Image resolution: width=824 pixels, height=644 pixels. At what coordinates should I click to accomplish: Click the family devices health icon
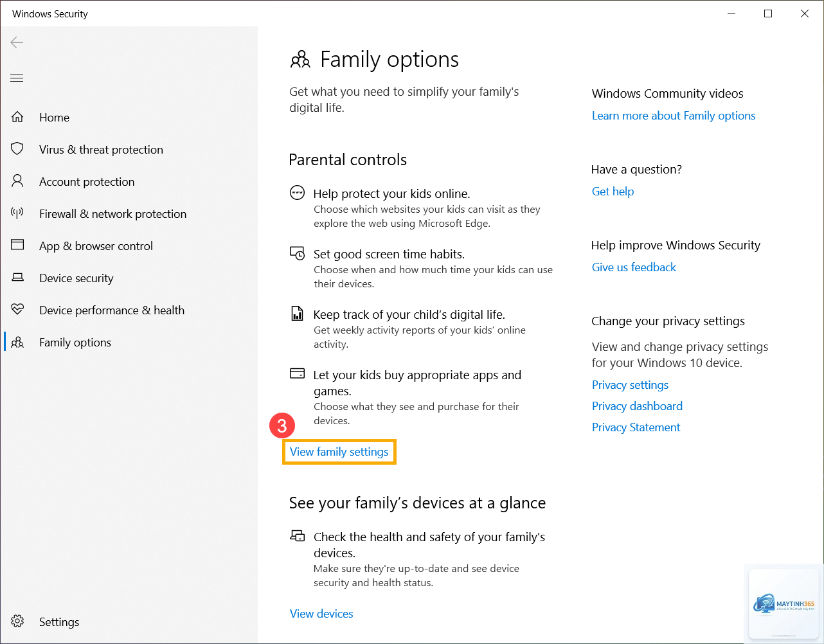pyautogui.click(x=297, y=535)
